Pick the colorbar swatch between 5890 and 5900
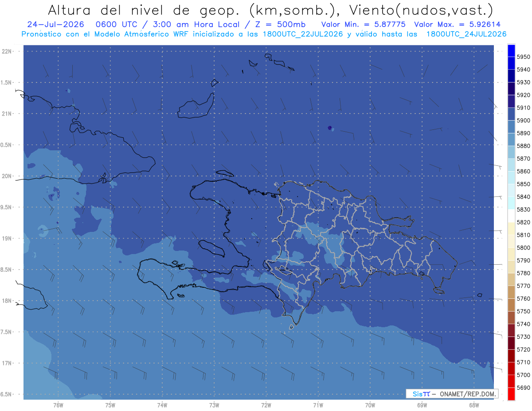The image size is (532, 411). tap(511, 127)
